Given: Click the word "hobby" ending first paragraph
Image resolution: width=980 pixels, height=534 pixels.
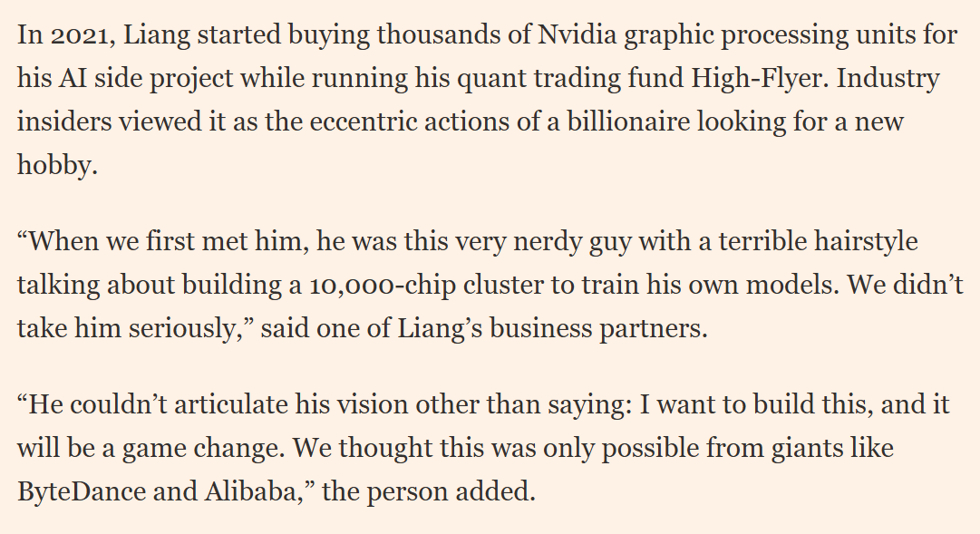Looking at the screenshot, I should tap(55, 165).
